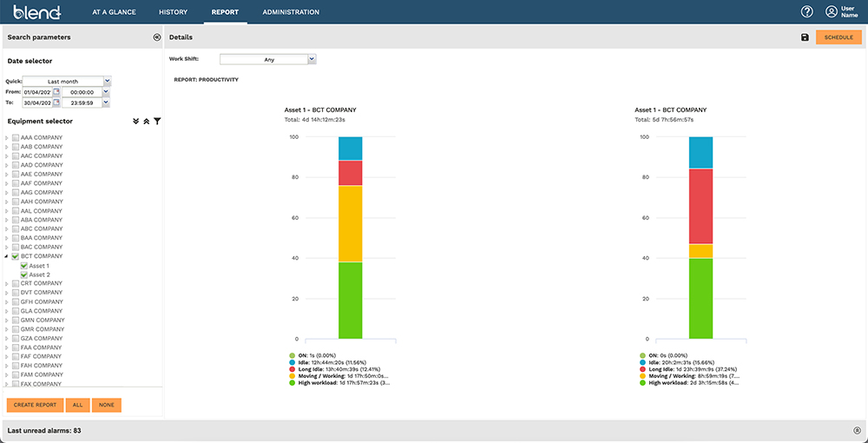Click Moving / Working legend dot for 8h:59m:19s
The width and height of the screenshot is (868, 443).
pyautogui.click(x=642, y=376)
